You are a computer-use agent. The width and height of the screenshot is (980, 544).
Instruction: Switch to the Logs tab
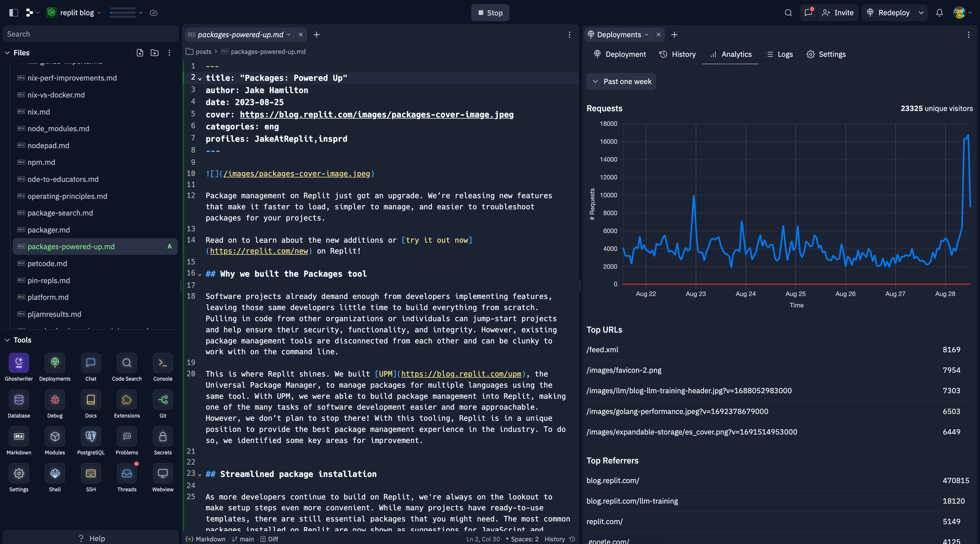(x=780, y=54)
